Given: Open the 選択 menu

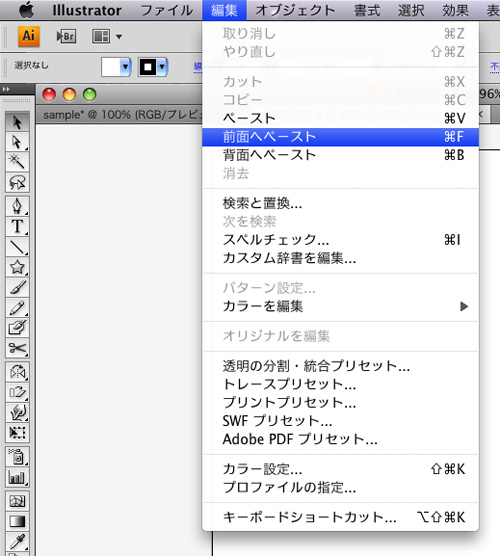Looking at the screenshot, I should coord(411,10).
